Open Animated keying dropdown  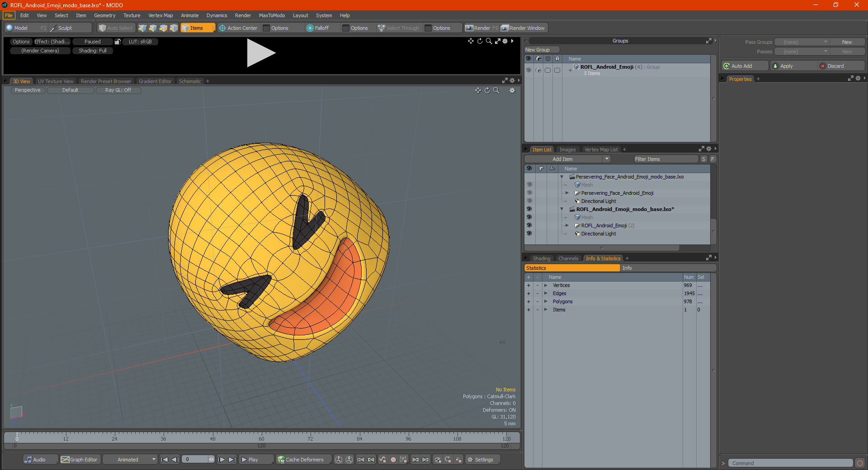pos(130,460)
